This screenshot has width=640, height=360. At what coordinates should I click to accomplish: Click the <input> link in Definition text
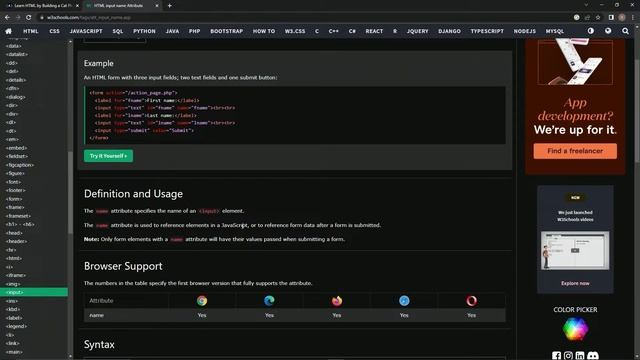[x=209, y=211]
